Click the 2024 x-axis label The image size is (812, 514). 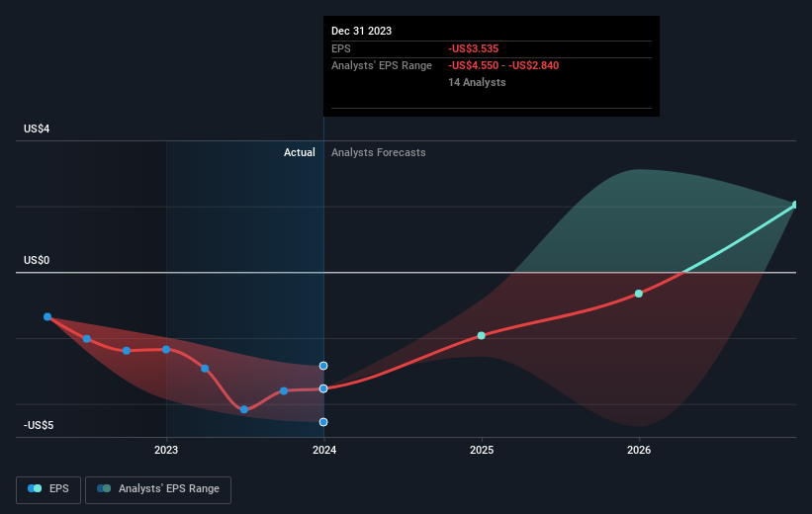(324, 451)
